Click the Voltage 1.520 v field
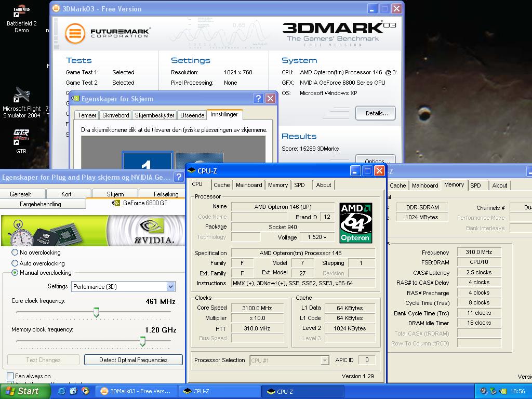The image size is (532, 399). coord(317,237)
